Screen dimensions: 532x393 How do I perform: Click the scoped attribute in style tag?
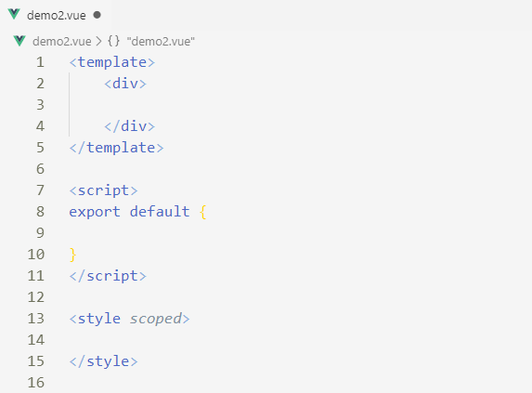(x=156, y=319)
